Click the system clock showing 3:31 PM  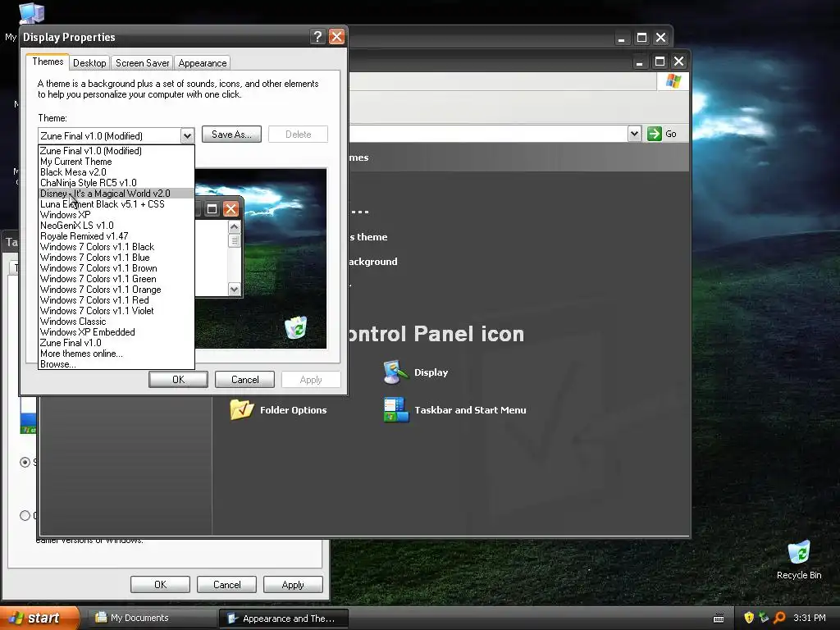[x=810, y=618]
